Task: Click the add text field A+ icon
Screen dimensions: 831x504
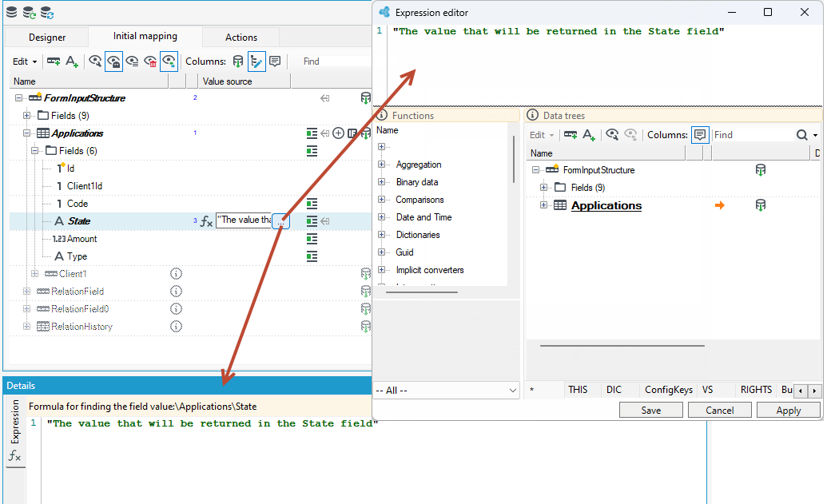Action: (72, 62)
